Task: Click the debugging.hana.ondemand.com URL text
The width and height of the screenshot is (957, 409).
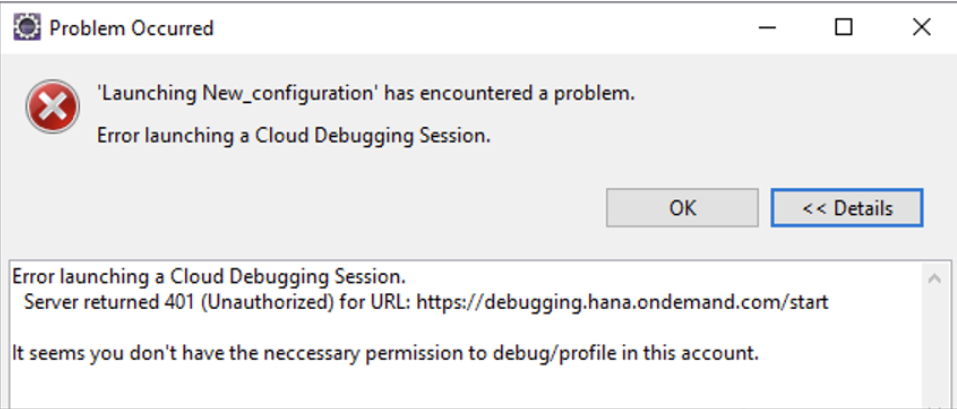Action: click(x=623, y=302)
